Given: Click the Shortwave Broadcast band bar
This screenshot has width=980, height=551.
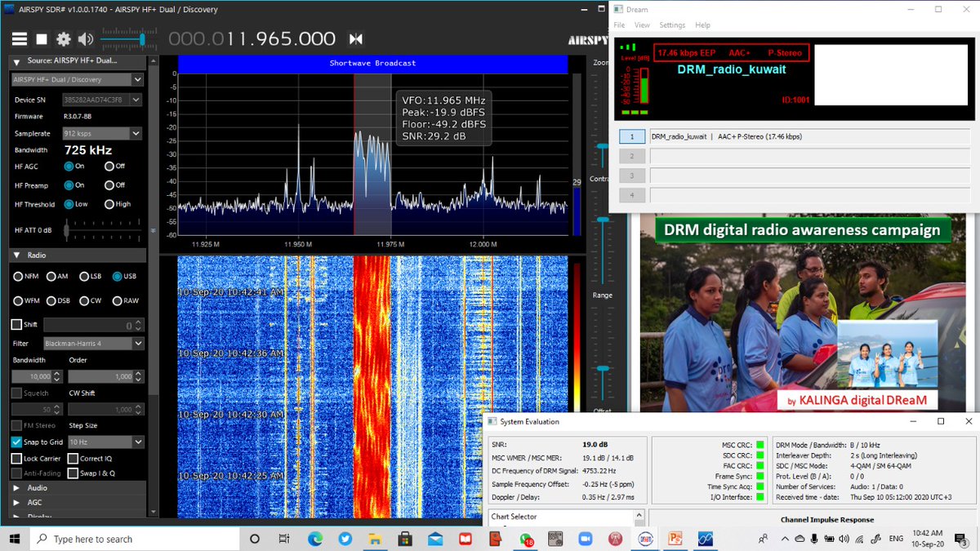Looking at the screenshot, I should [x=372, y=63].
